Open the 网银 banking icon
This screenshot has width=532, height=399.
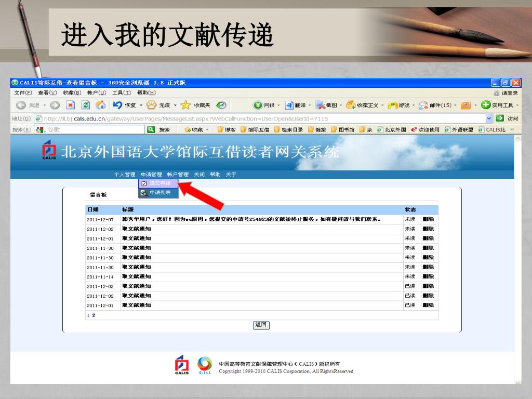click(258, 105)
